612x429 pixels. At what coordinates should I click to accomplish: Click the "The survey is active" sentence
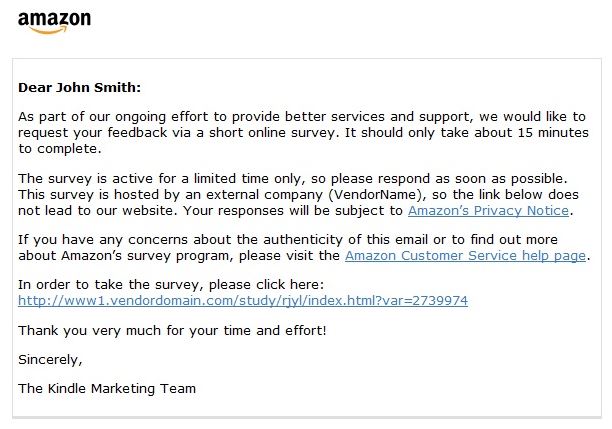click(150, 179)
